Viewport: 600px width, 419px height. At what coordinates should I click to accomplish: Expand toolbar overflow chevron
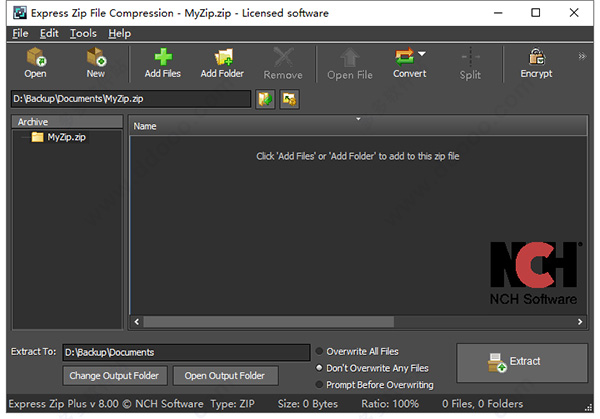tap(582, 56)
